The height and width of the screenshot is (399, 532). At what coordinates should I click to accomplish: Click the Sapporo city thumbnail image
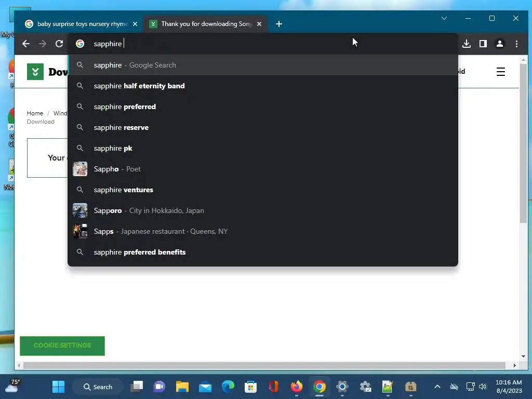pyautogui.click(x=80, y=211)
